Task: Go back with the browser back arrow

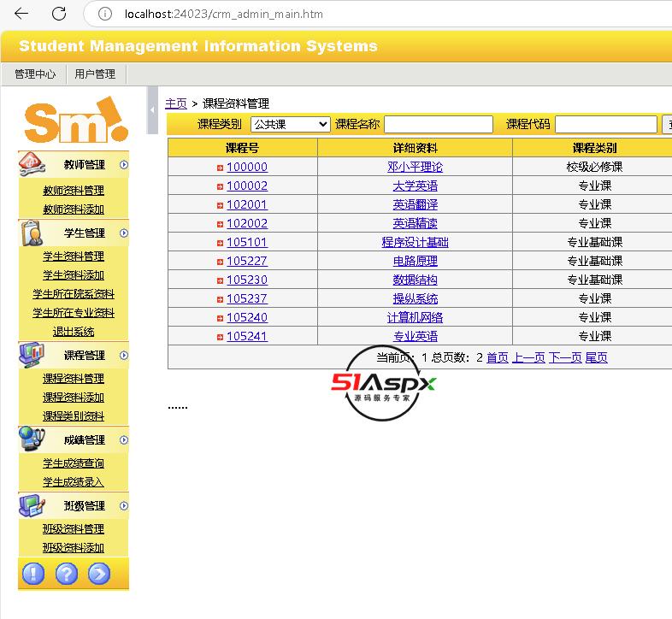Action: click(x=21, y=14)
